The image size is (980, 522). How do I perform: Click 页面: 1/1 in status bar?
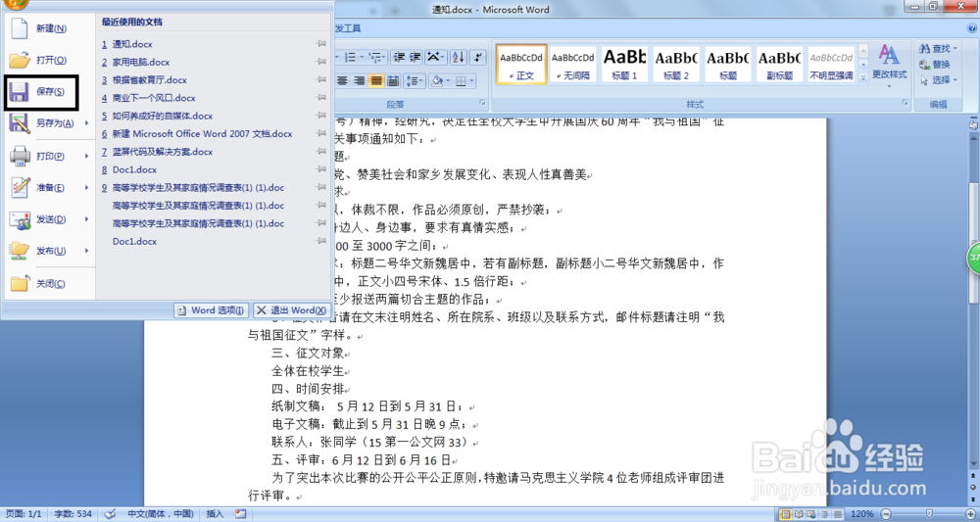[x=23, y=514]
